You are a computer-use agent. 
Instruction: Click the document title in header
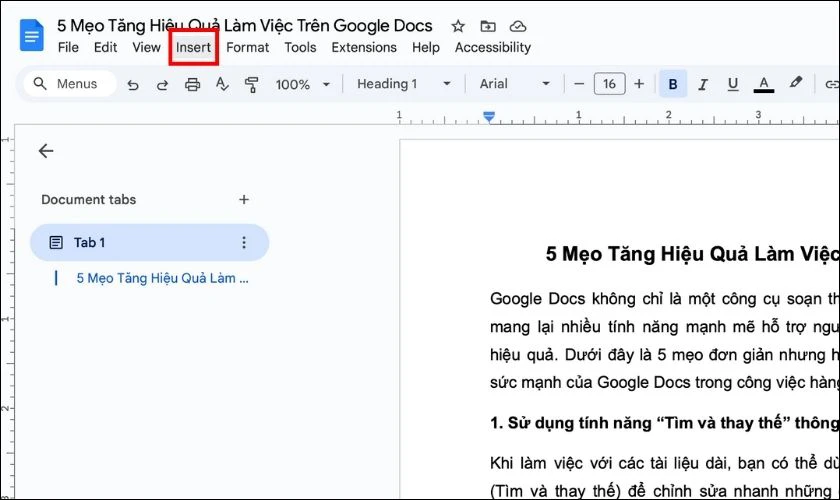coord(245,25)
